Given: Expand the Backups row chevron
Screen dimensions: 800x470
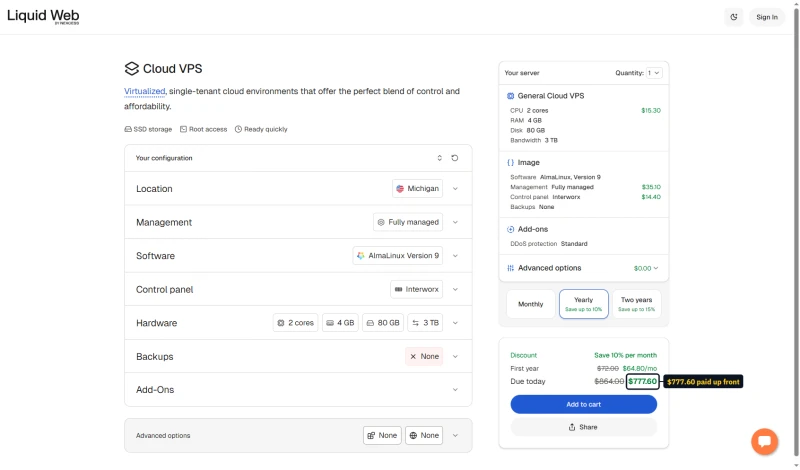Looking at the screenshot, I should pyautogui.click(x=455, y=356).
